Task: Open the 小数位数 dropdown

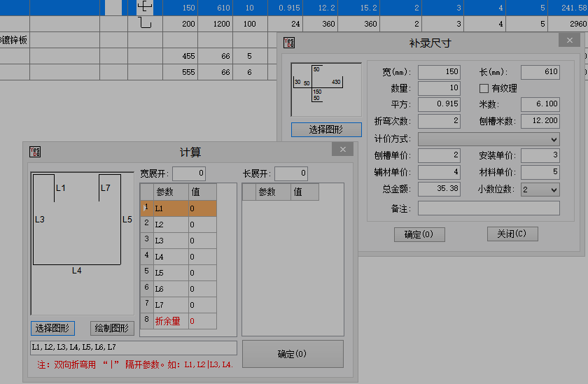Action: (540, 190)
